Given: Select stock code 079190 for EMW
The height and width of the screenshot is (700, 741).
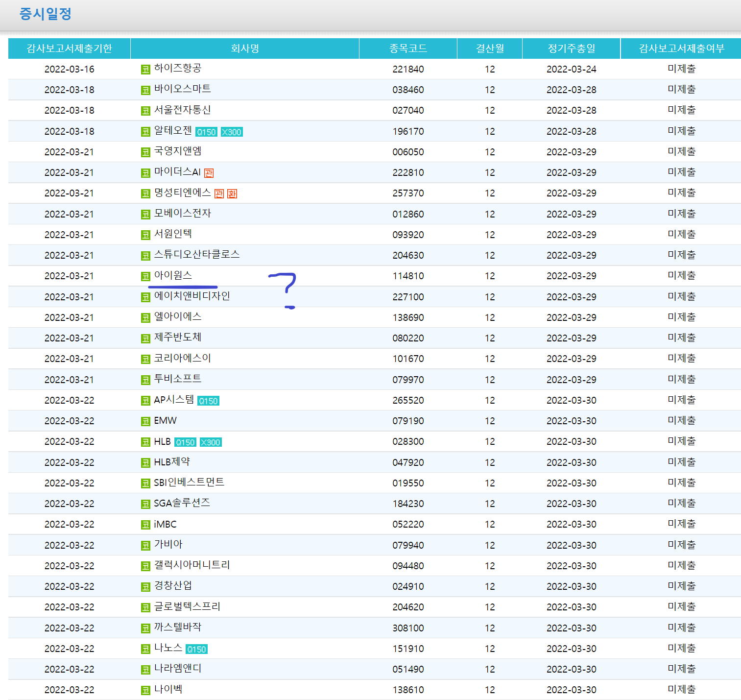Looking at the screenshot, I should pos(408,421).
